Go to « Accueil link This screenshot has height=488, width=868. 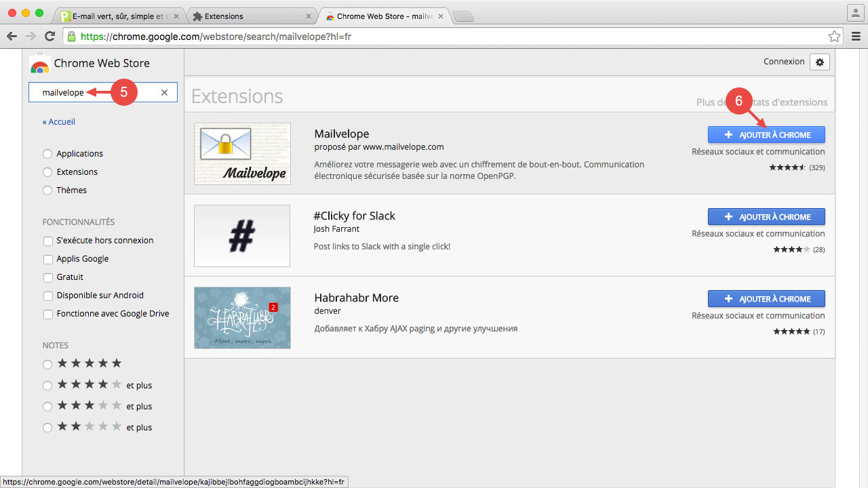pyautogui.click(x=59, y=122)
